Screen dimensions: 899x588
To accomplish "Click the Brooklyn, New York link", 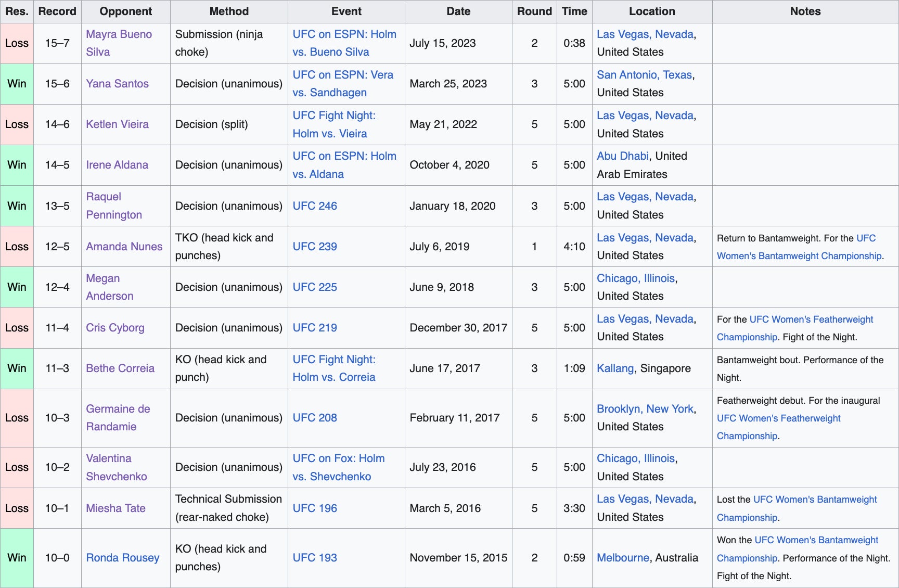I will point(645,409).
